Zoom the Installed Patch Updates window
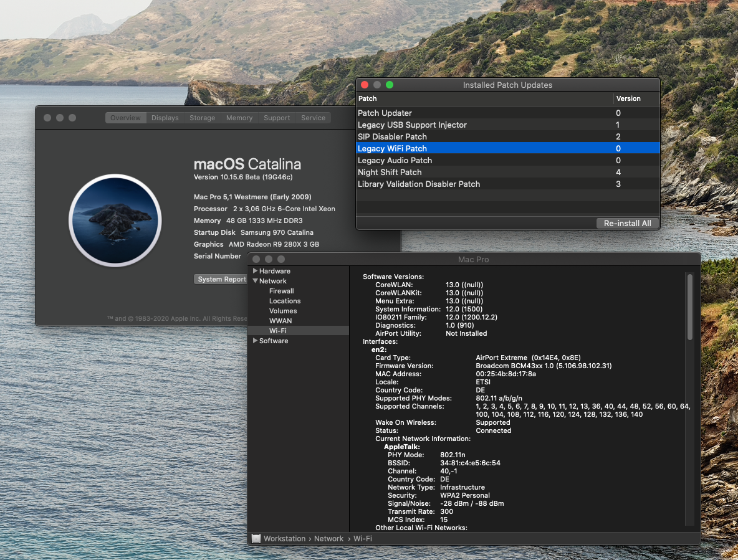 tap(390, 85)
